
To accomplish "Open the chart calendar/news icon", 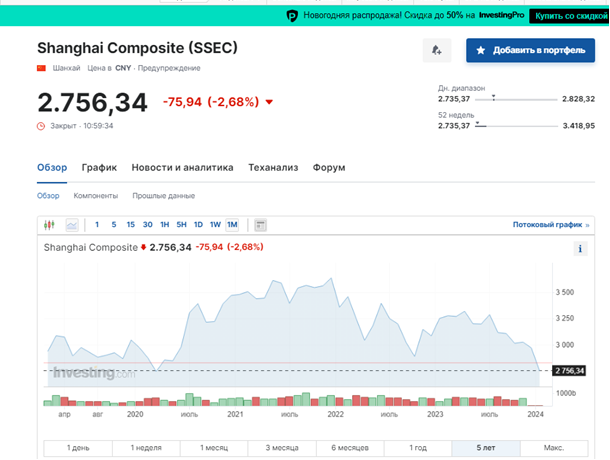I will pos(260,225).
